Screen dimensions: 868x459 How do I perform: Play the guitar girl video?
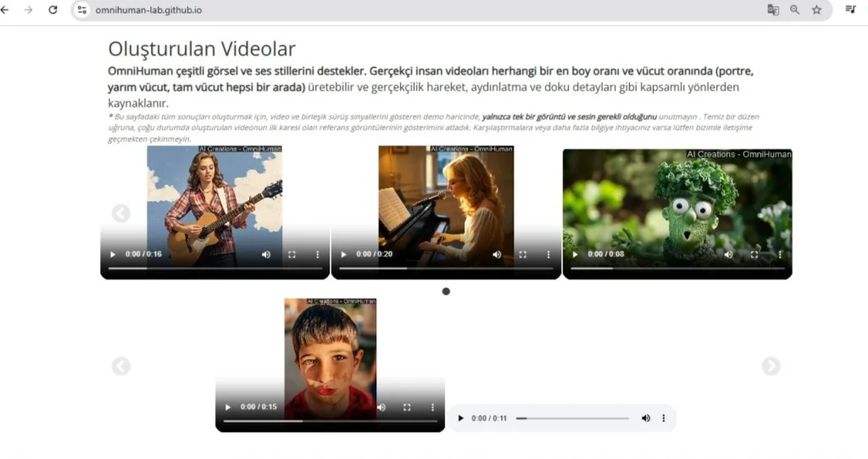[x=113, y=254]
